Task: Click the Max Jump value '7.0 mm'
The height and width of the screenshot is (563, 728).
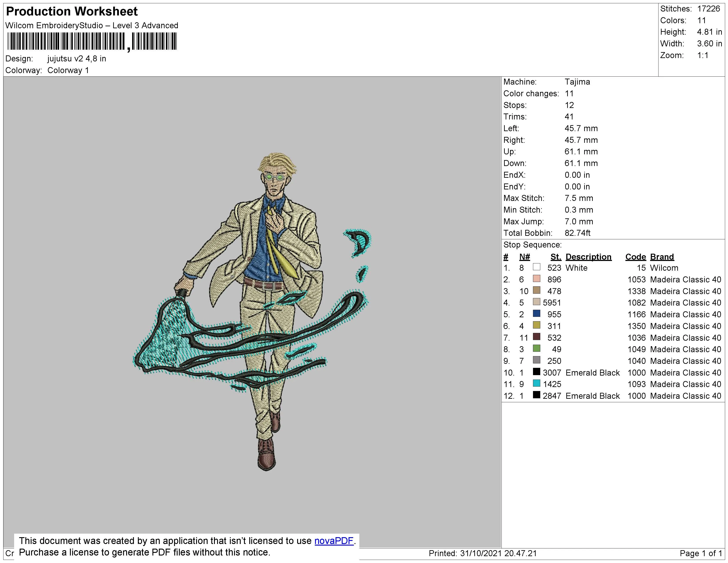Action: click(x=579, y=221)
